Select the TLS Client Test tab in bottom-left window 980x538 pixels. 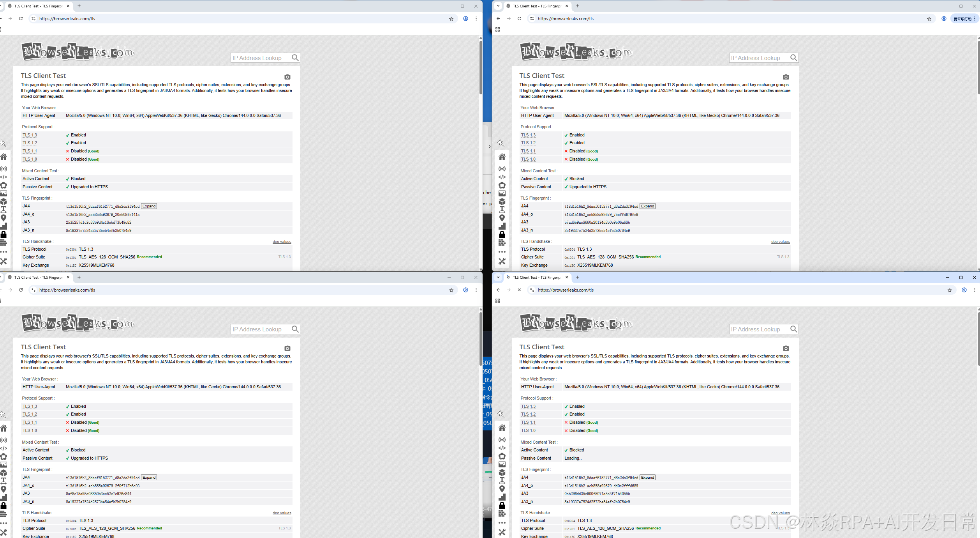point(38,277)
